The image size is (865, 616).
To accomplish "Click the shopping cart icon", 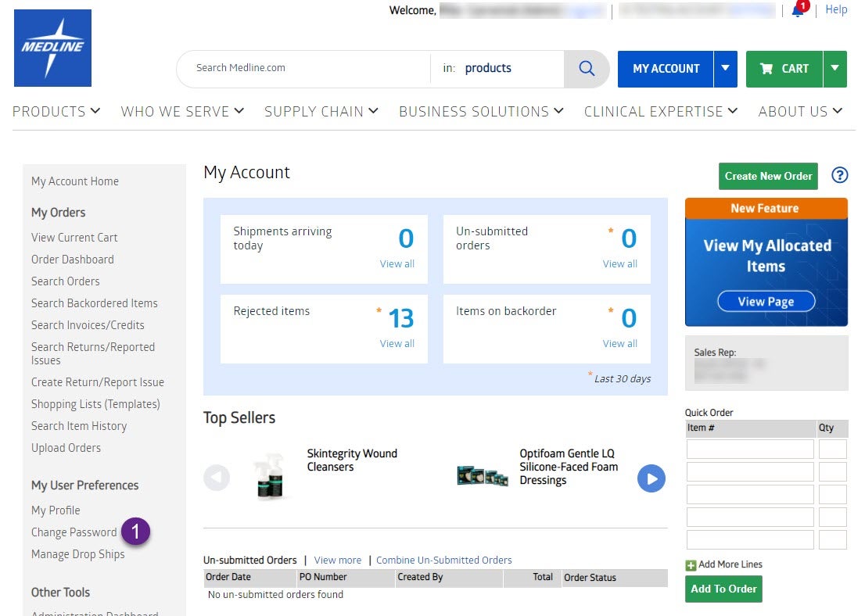I will point(766,69).
